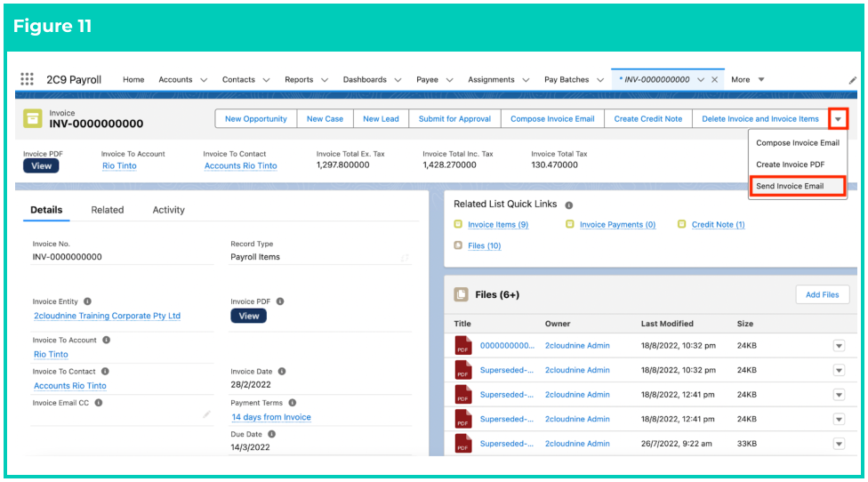Open the Invoice Items (9) link
This screenshot has width=868, height=482.
[498, 224]
